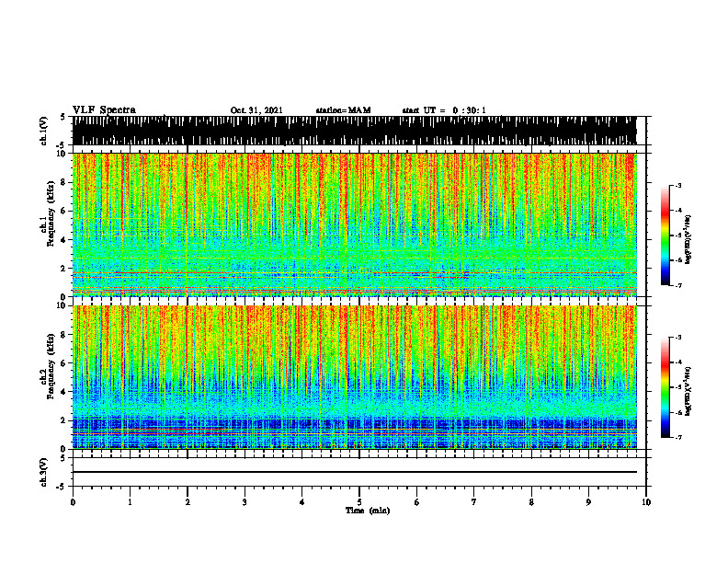The width and height of the screenshot is (728, 563).
Task: Click the "Time (min)" axis label
Action: point(368,511)
